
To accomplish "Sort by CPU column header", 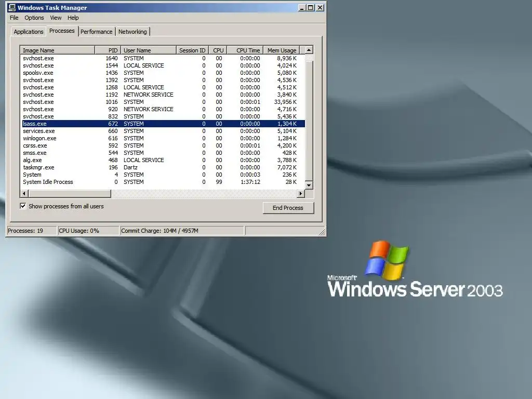I will [x=218, y=50].
